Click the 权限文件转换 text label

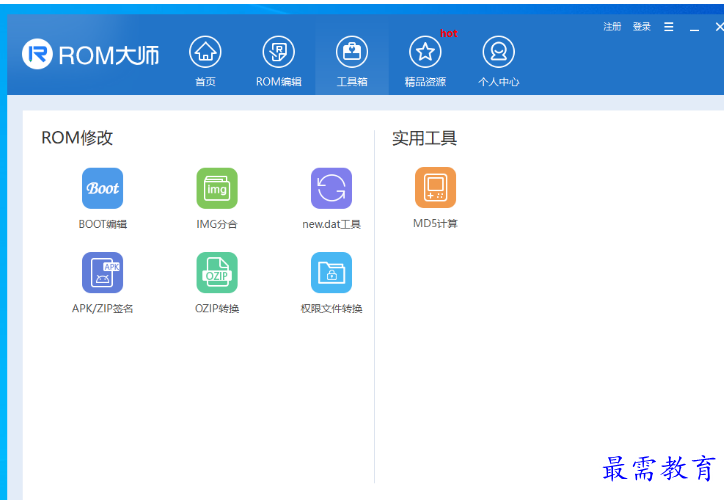tap(332, 308)
